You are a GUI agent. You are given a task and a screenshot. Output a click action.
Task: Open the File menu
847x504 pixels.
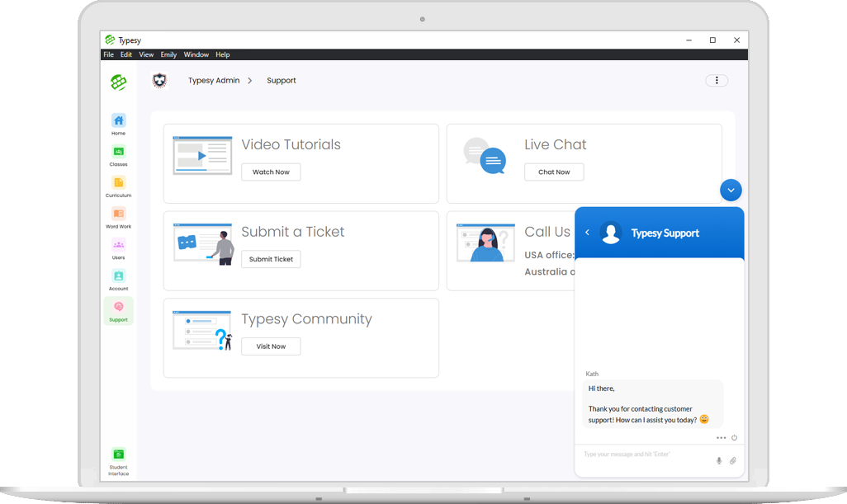click(109, 54)
